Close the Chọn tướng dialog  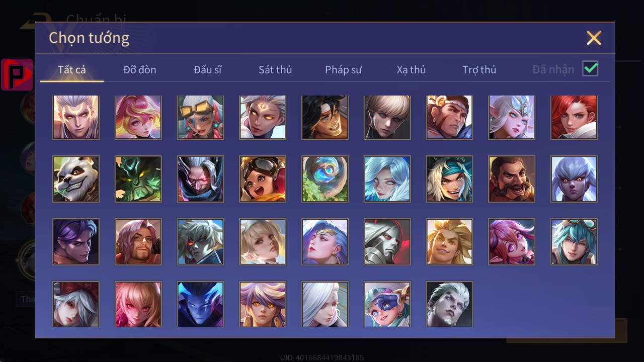point(594,38)
